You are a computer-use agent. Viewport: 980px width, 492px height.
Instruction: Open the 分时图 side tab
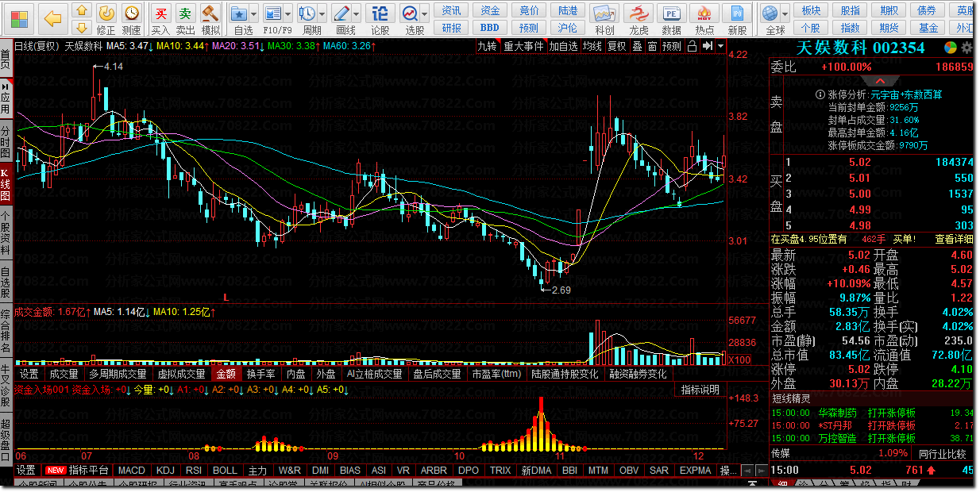(6, 141)
